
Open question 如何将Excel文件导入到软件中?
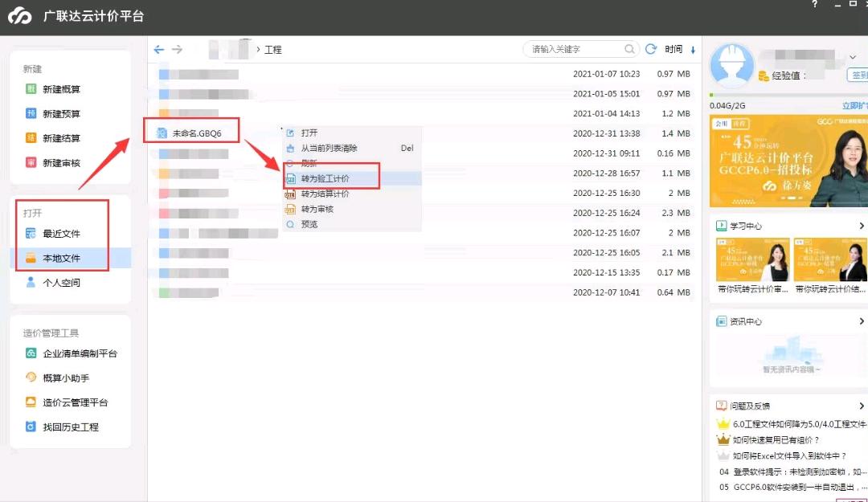coord(789,456)
